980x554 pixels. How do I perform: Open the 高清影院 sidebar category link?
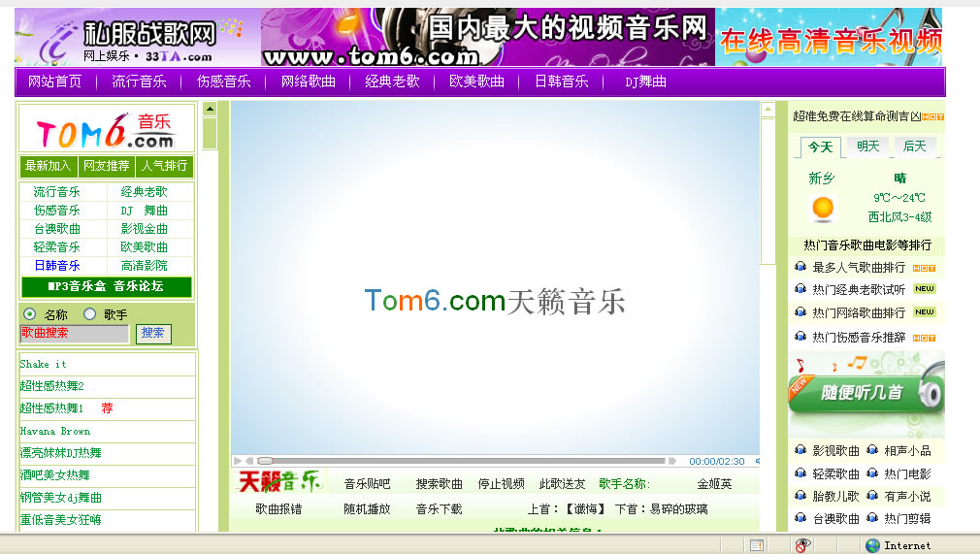tap(145, 265)
